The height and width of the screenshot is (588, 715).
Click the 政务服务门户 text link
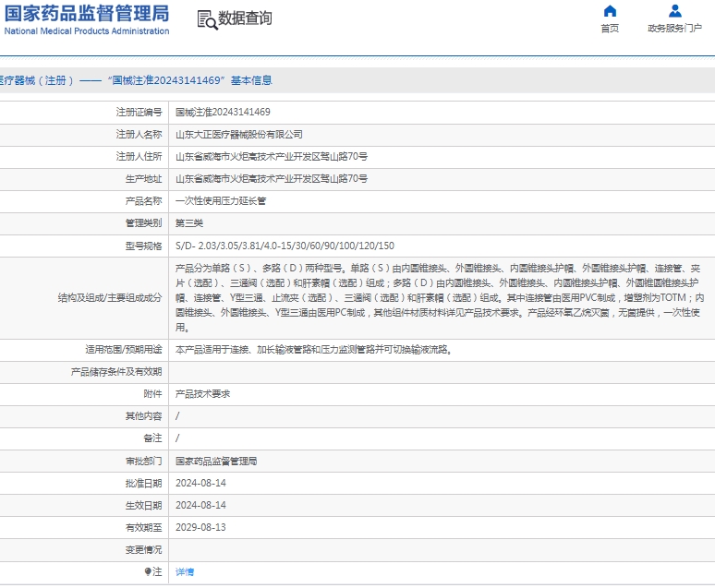[x=674, y=29]
